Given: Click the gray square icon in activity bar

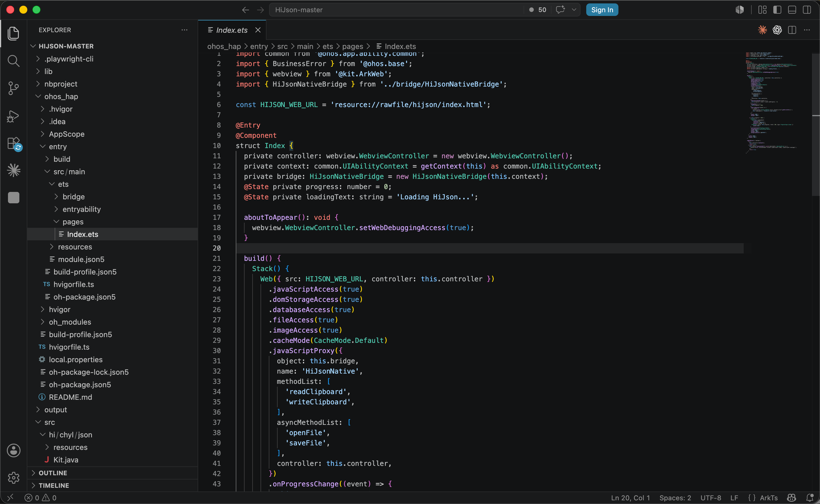Looking at the screenshot, I should click(x=13, y=197).
